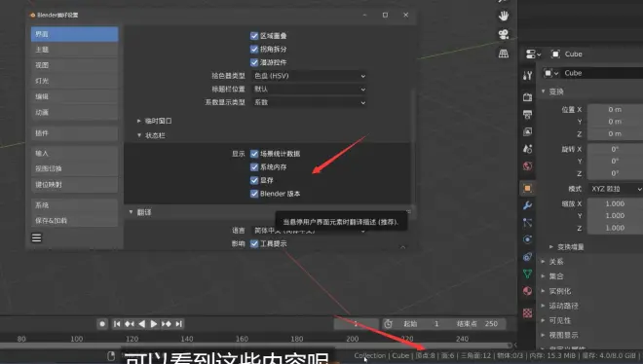Play the animation forward

tap(154, 324)
